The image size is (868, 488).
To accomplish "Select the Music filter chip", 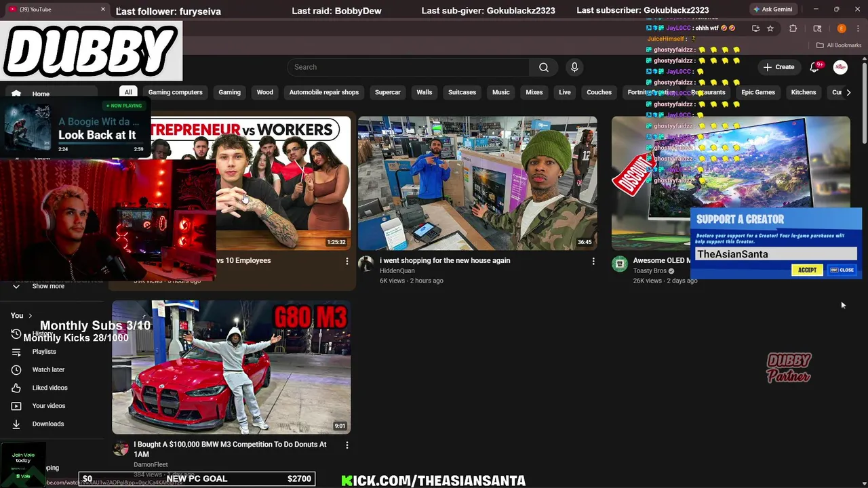I will (x=500, y=92).
